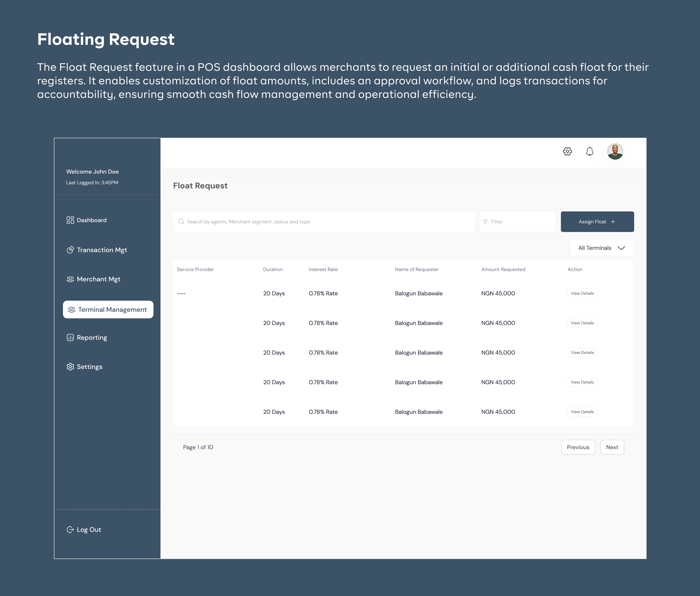Select Terminal Management menu item
Viewport: 700px width, 596px height.
(108, 310)
